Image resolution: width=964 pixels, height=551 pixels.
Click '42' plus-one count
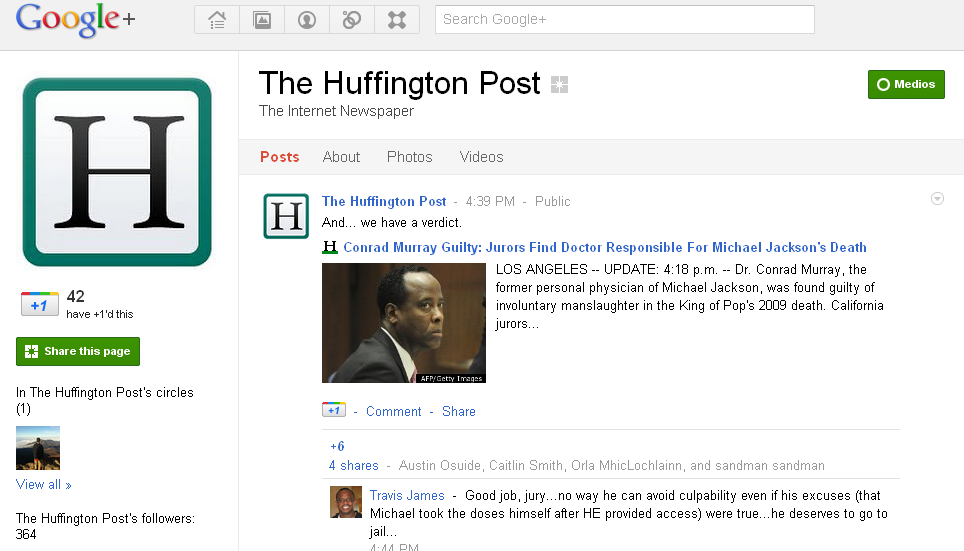click(76, 296)
